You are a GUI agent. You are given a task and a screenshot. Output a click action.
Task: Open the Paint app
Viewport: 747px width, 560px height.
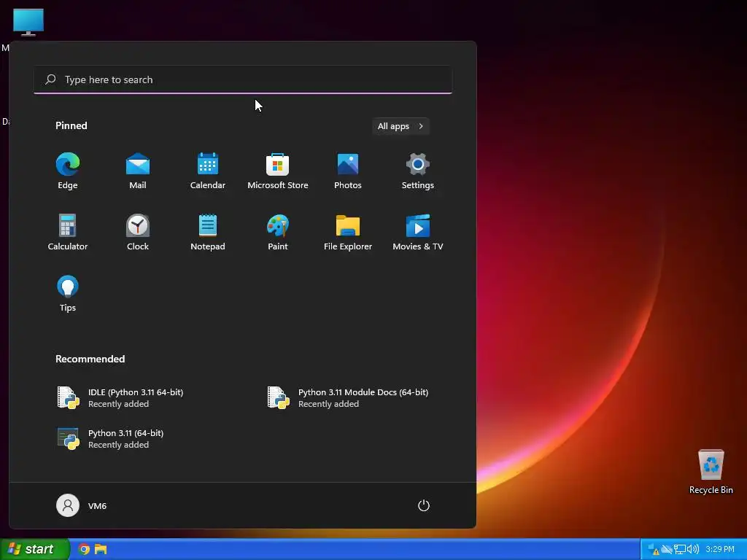point(278,233)
